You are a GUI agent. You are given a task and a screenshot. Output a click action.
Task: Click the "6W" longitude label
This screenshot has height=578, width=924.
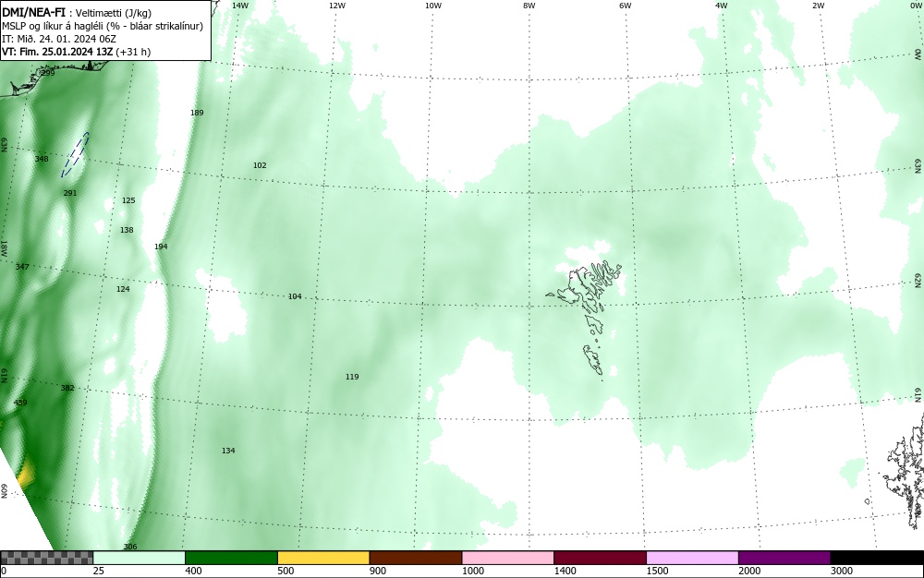click(x=626, y=6)
